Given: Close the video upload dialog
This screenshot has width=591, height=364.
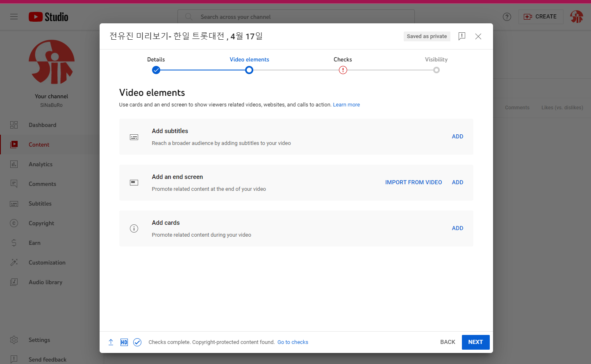Looking at the screenshot, I should pyautogui.click(x=478, y=36).
